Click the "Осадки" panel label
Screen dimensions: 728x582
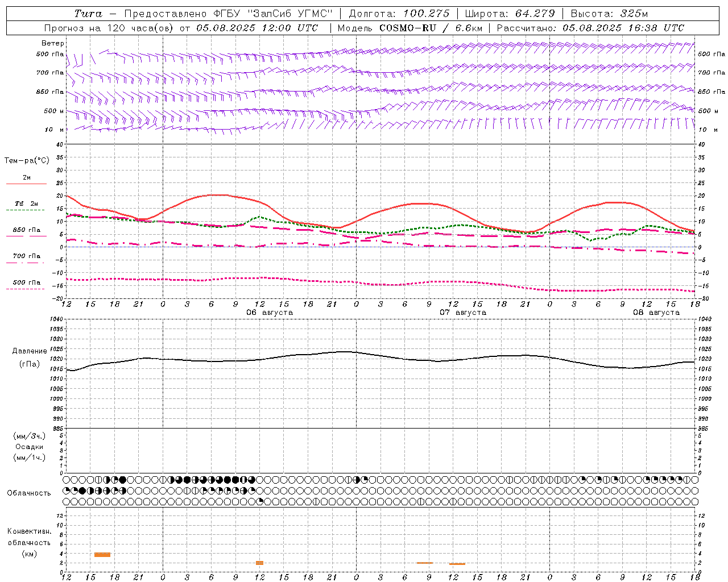click(x=30, y=447)
